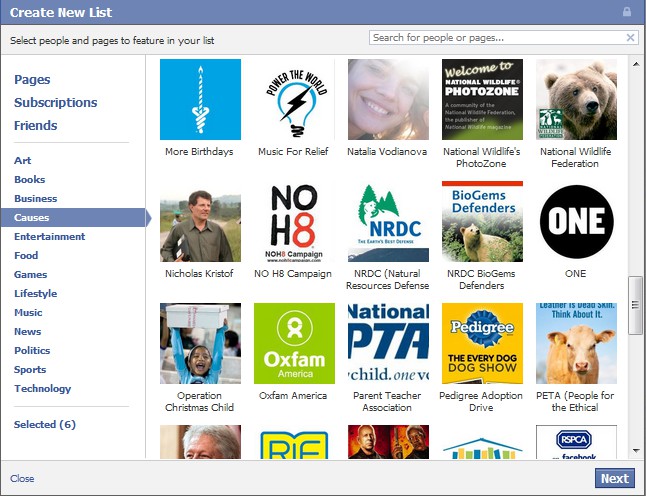Image resolution: width=646 pixels, height=496 pixels.
Task: Click the 'NO H8 Campaign' caption
Action: [293, 274]
